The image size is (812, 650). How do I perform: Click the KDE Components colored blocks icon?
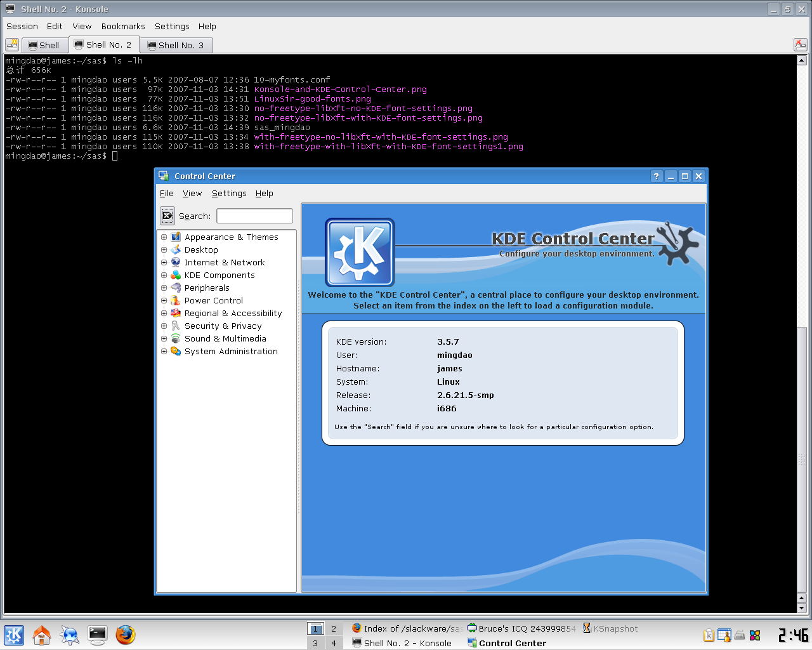tap(176, 275)
